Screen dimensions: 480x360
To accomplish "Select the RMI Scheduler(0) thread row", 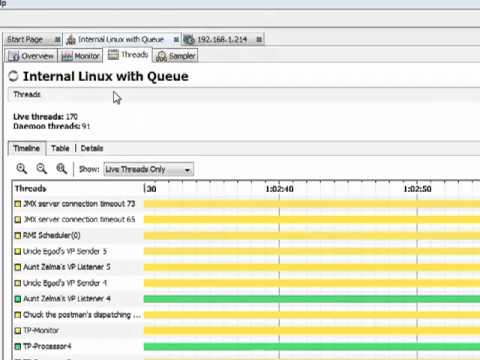I will 52,235.
